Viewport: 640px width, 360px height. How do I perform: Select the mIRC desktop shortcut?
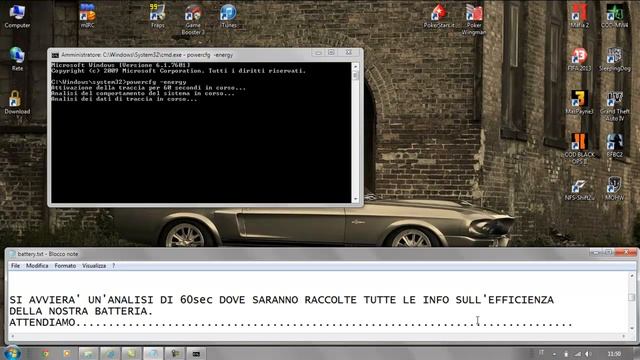coord(87,16)
